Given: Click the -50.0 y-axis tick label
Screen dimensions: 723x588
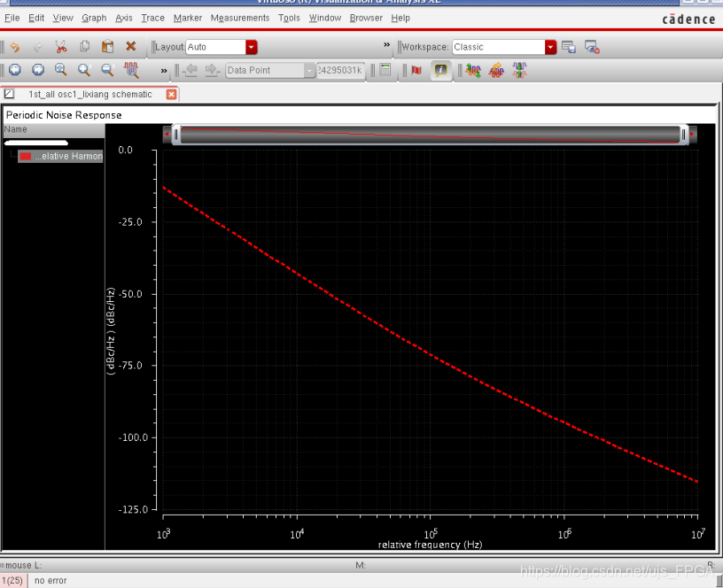Looking at the screenshot, I should (x=130, y=294).
